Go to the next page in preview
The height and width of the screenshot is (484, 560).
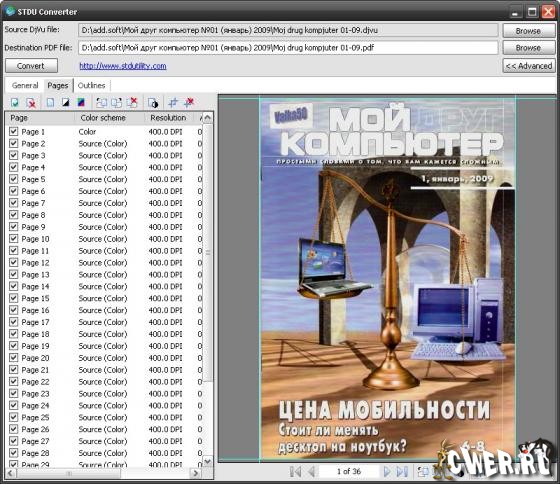pos(386,472)
